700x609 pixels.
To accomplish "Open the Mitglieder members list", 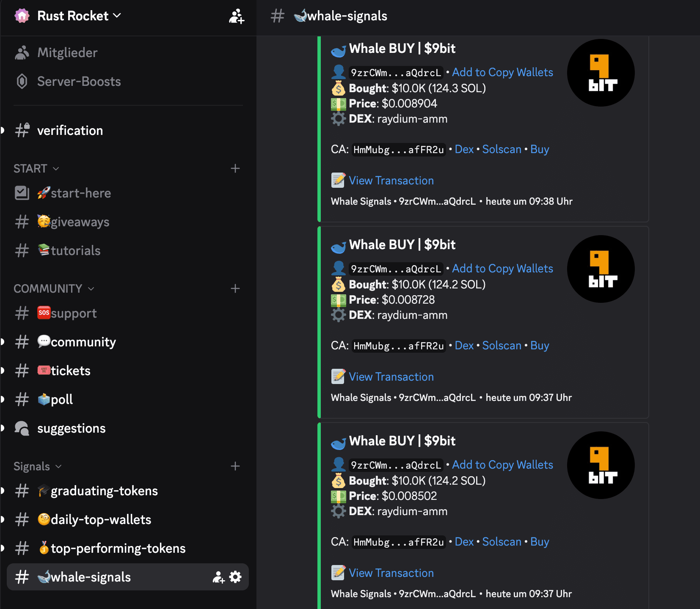I will [x=67, y=52].
